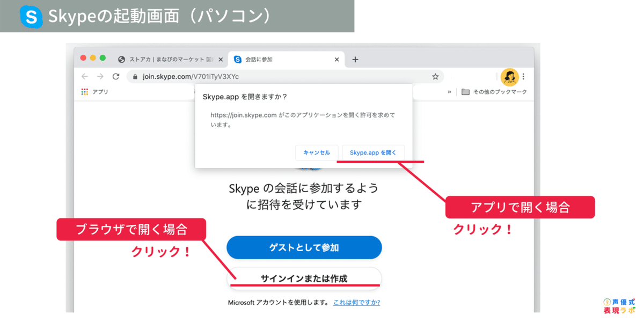Click the back navigation arrow
644x322 pixels.
84,76
